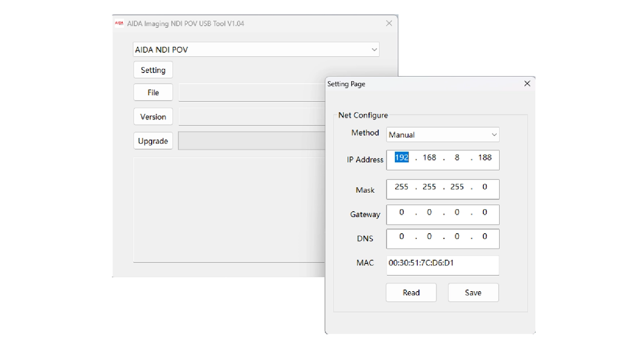Click the main window title AIDA Imaging NDI POV USB Tool V1.04
Screen dimensions: 644x350
[186, 23]
